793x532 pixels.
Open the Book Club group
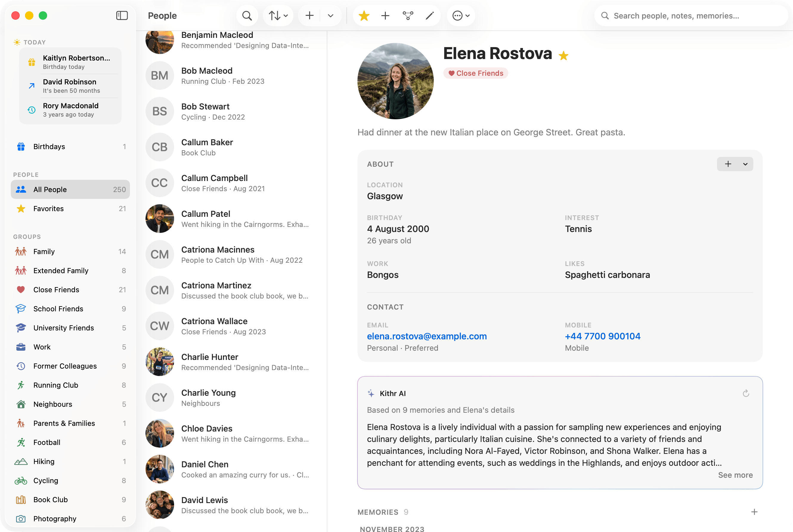71,499
